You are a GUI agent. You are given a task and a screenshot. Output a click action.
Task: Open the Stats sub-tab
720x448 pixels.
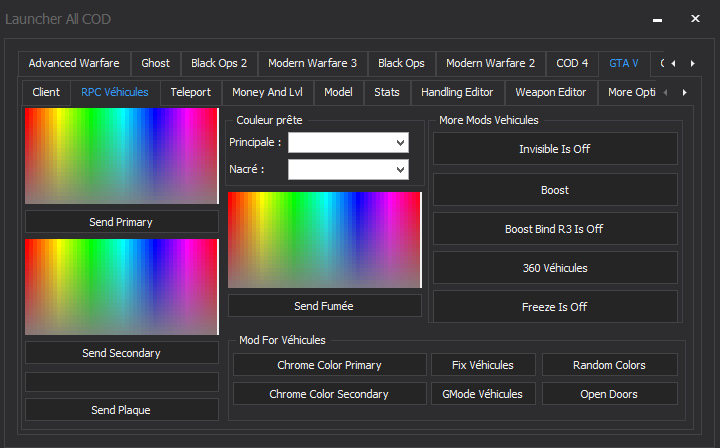pyautogui.click(x=387, y=92)
